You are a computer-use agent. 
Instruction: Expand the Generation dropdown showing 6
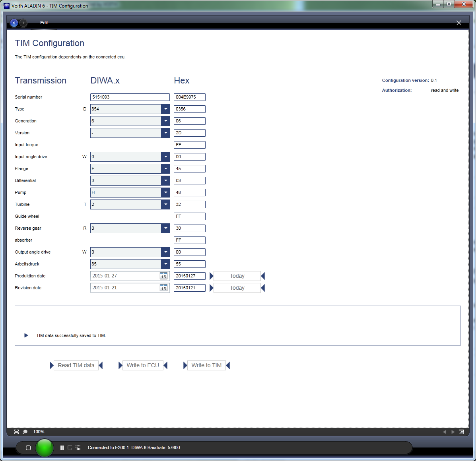coord(165,121)
